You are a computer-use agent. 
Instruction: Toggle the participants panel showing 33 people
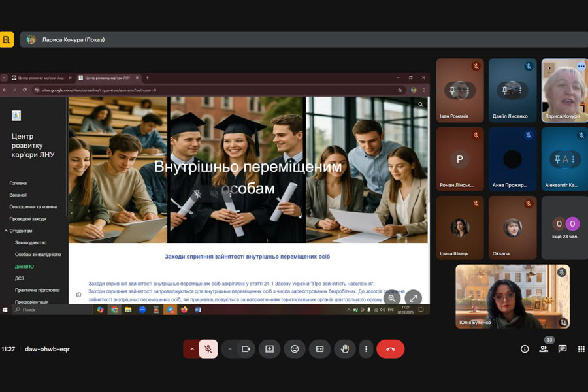(x=544, y=349)
